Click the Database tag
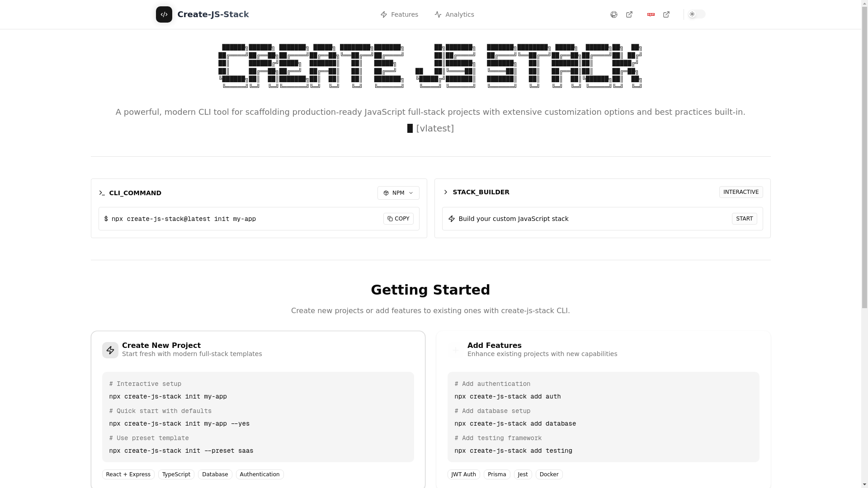This screenshot has height=488, width=868. 215,474
